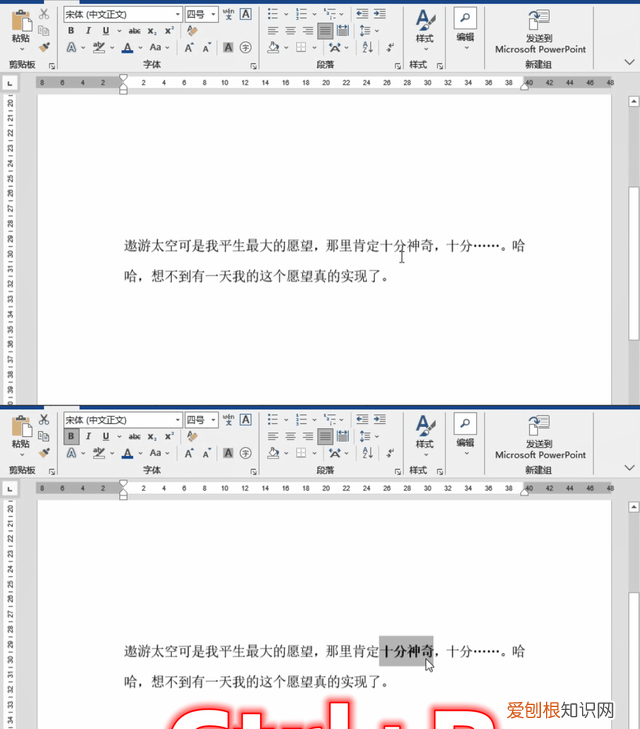Image resolution: width=640 pixels, height=729 pixels.
Task: Click Clear Formatting eraser in lower window
Action: tap(192, 437)
